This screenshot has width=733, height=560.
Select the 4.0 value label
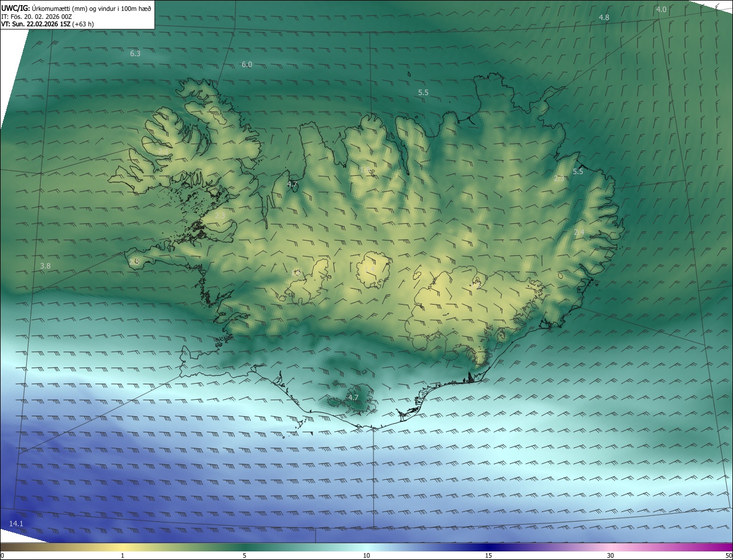pos(661,10)
